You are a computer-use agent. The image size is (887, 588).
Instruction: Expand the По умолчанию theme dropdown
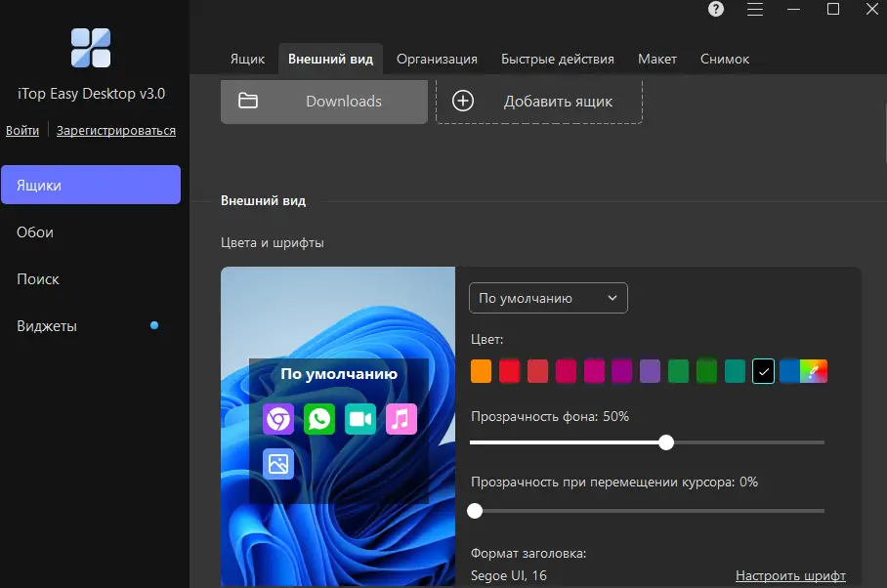pyautogui.click(x=548, y=298)
